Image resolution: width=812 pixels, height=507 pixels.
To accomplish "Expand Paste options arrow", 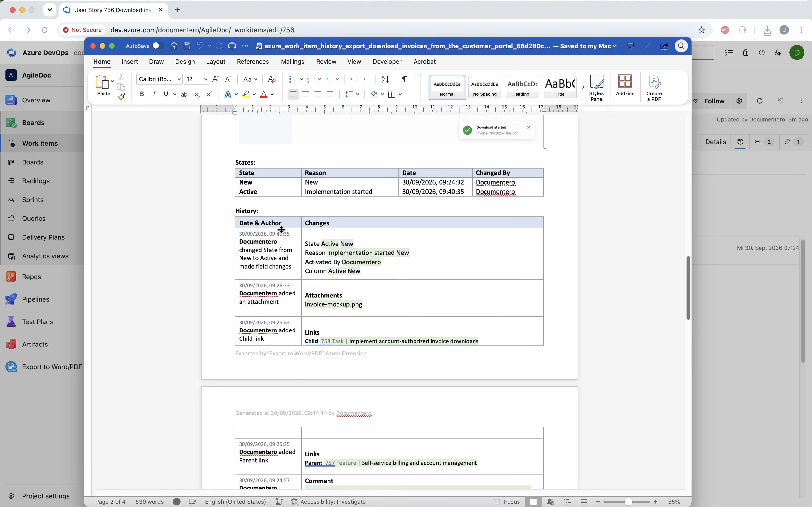I will coord(112,81).
